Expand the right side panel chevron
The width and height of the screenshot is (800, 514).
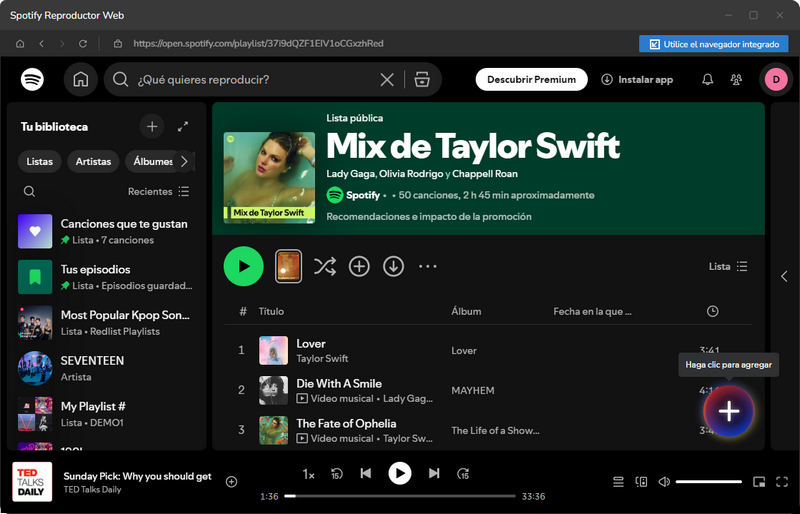784,277
